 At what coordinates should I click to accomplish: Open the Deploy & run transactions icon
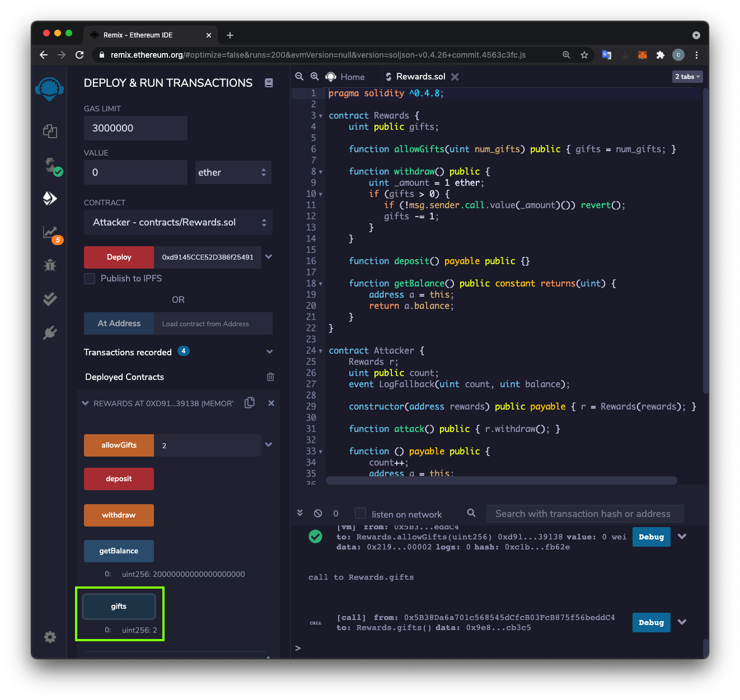50,198
